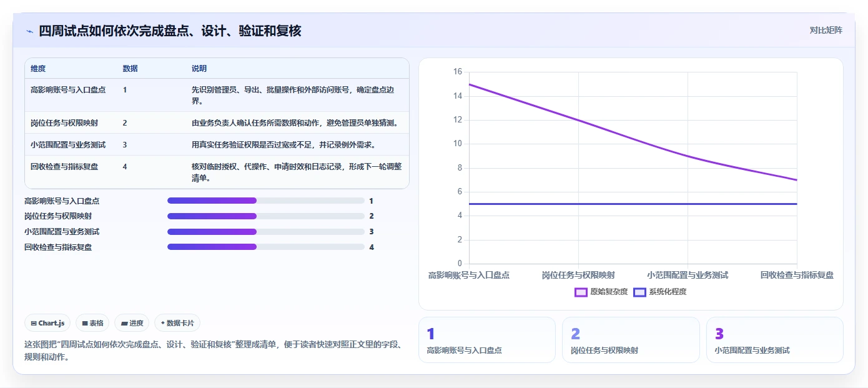Select table row 小范围配置与业务测试
The image size is (868, 388).
click(217, 144)
